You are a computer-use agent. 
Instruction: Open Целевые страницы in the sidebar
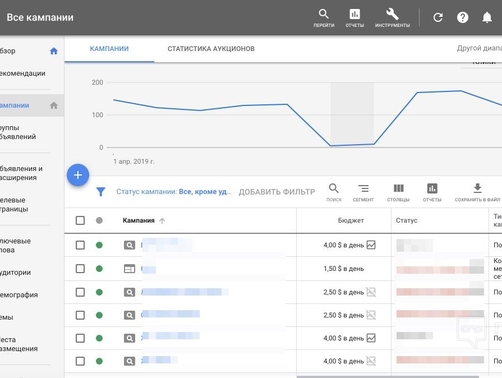(14, 205)
